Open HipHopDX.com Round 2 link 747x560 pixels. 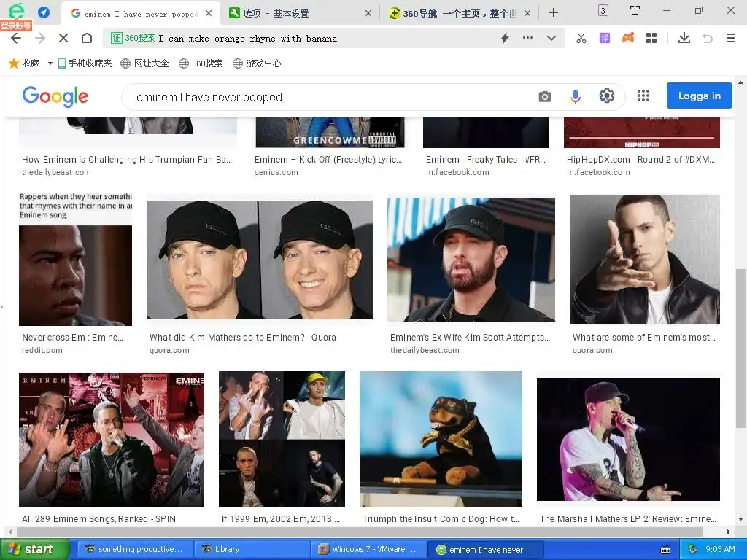640,160
